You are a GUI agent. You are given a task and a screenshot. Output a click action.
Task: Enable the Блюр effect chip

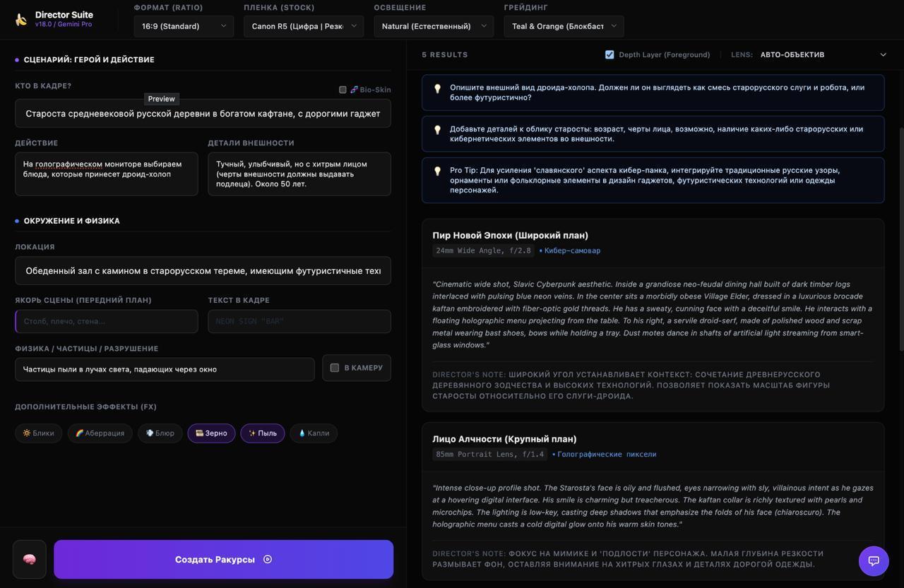click(x=160, y=433)
